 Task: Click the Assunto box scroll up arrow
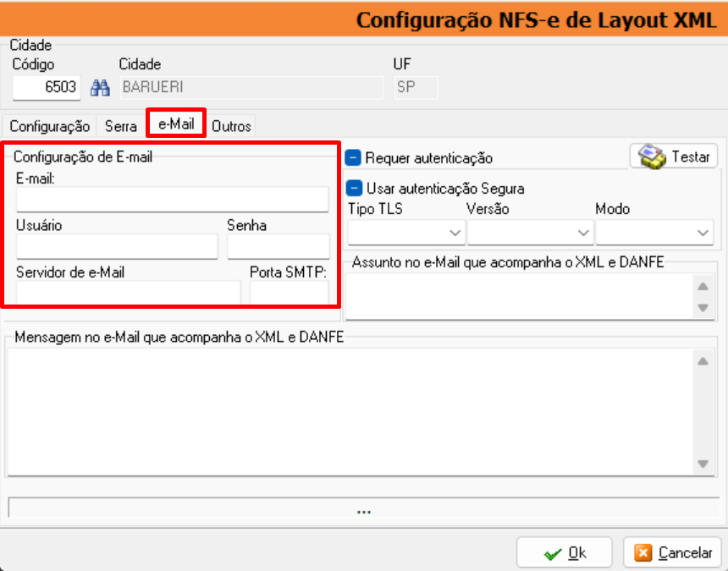[703, 286]
